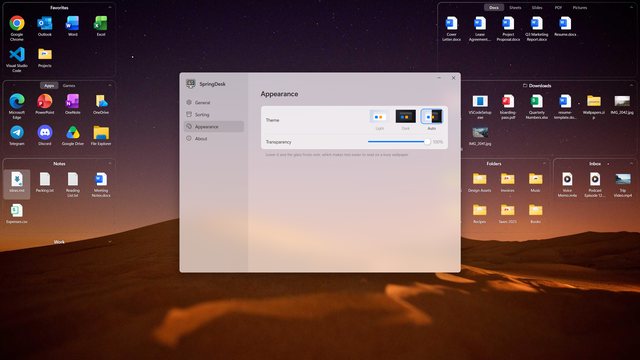Open Visual Studio Code shortcut
Viewport: 640px width, 360px height.
17,59
